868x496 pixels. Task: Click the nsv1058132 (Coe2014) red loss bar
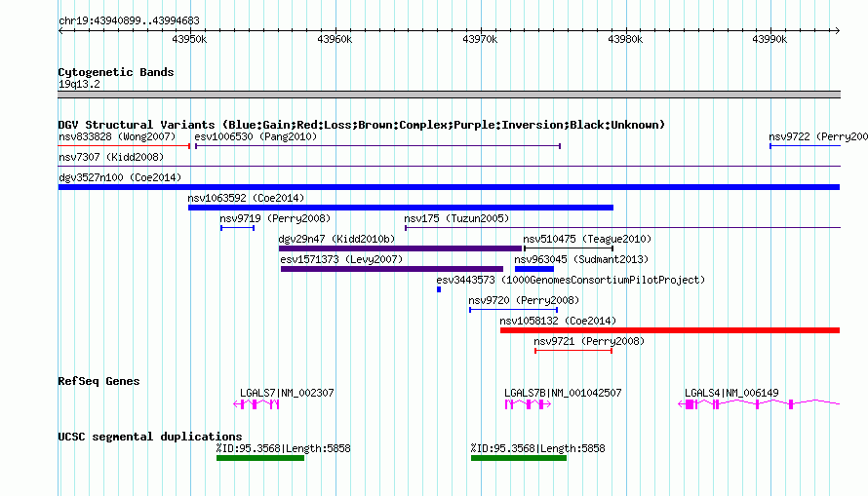(670, 330)
